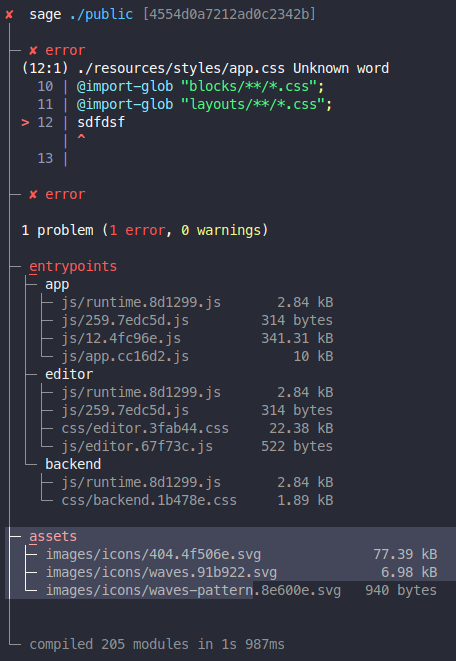This screenshot has height=661, width=456.
Task: Select the entrypoints section heading
Action: [73, 266]
